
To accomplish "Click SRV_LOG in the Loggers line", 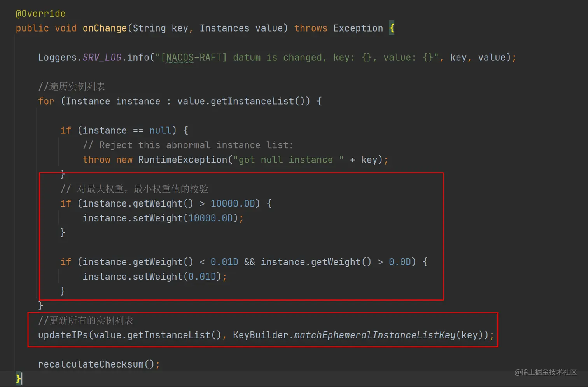I will [102, 58].
